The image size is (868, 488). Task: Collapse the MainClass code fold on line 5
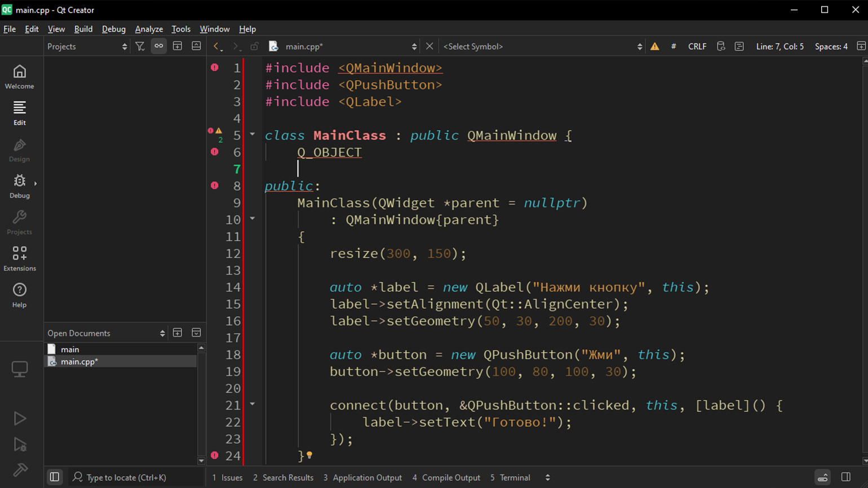tap(253, 135)
